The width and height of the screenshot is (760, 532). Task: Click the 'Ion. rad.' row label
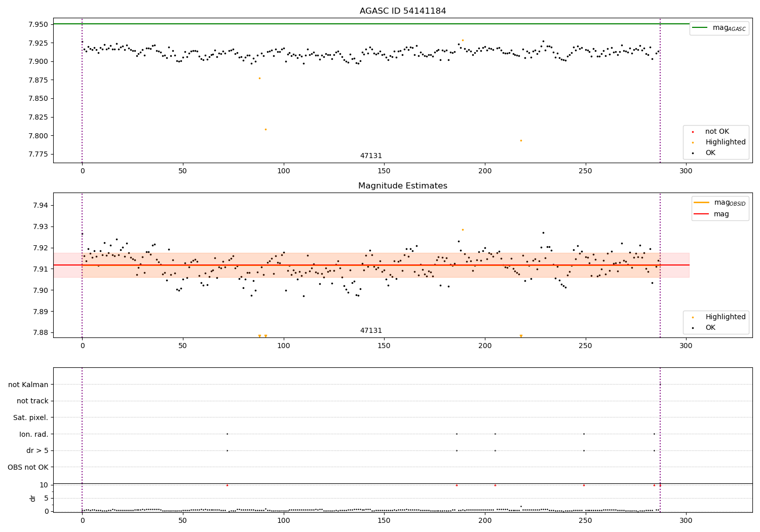[34, 435]
